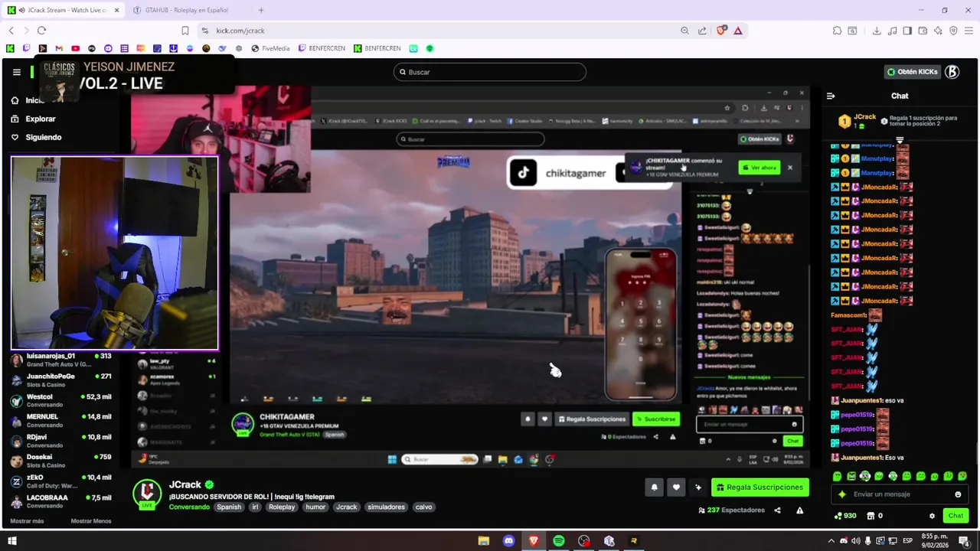This screenshot has width=980, height=551.
Task: Switch to GTAHUB Roleplay en Español tab
Action: (188, 10)
